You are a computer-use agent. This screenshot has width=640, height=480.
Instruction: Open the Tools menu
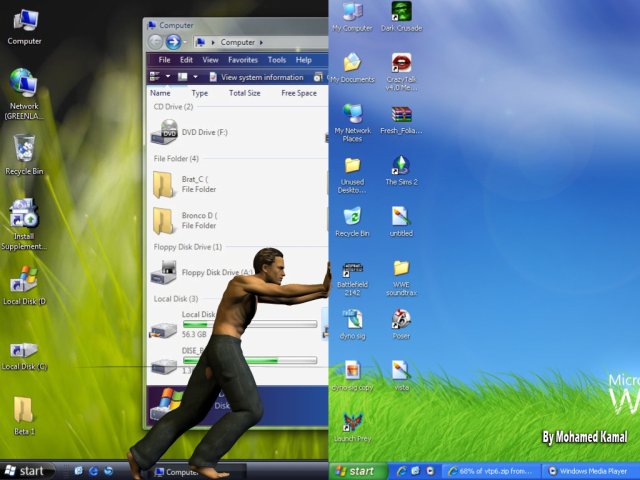277,60
